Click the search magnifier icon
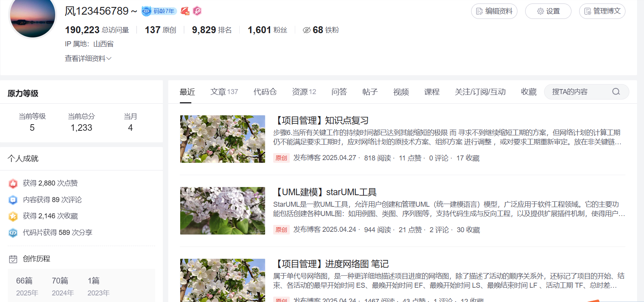This screenshot has width=644, height=302. (x=616, y=92)
